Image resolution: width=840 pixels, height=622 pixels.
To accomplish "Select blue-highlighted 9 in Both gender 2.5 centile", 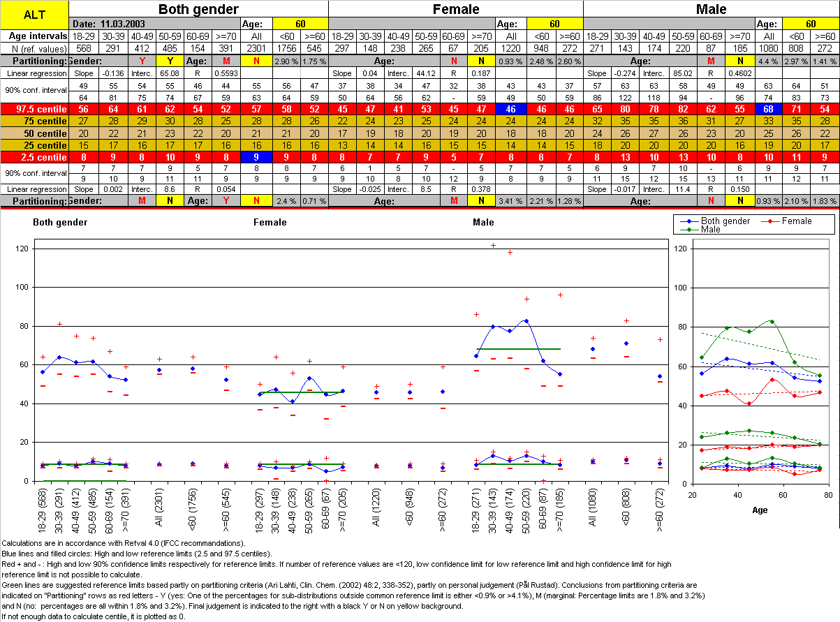I will click(x=256, y=157).
